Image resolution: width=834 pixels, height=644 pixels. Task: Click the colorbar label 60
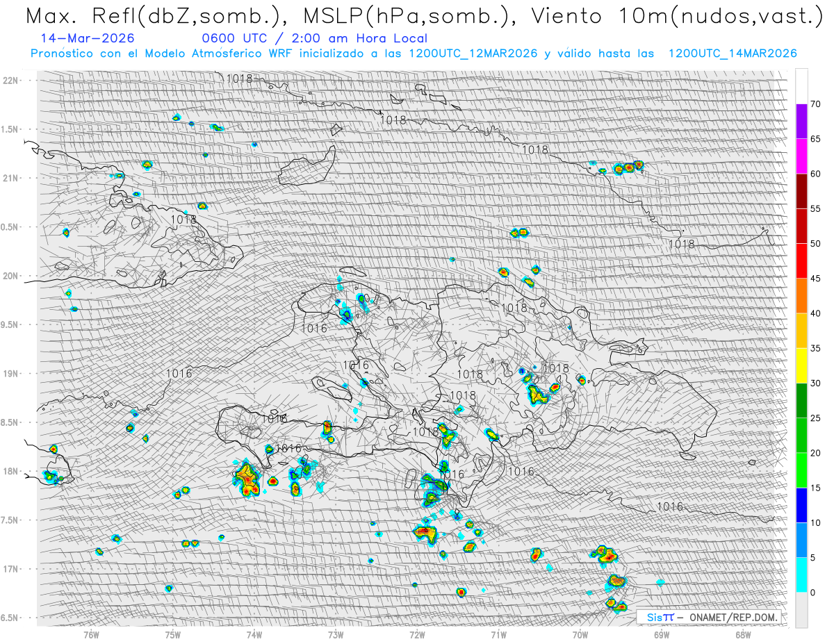tap(815, 174)
